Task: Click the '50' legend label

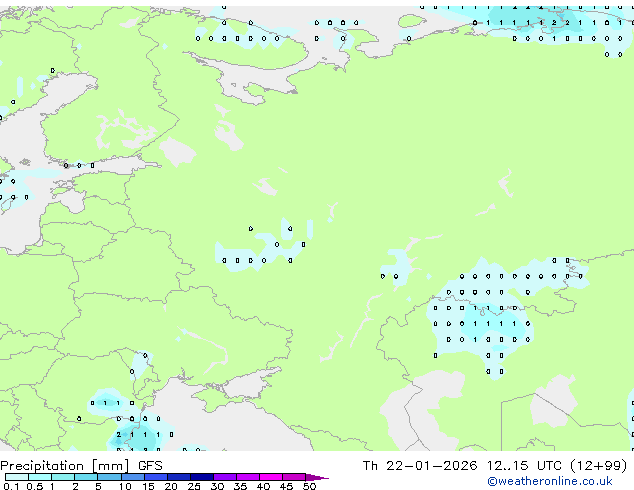Action: (309, 486)
